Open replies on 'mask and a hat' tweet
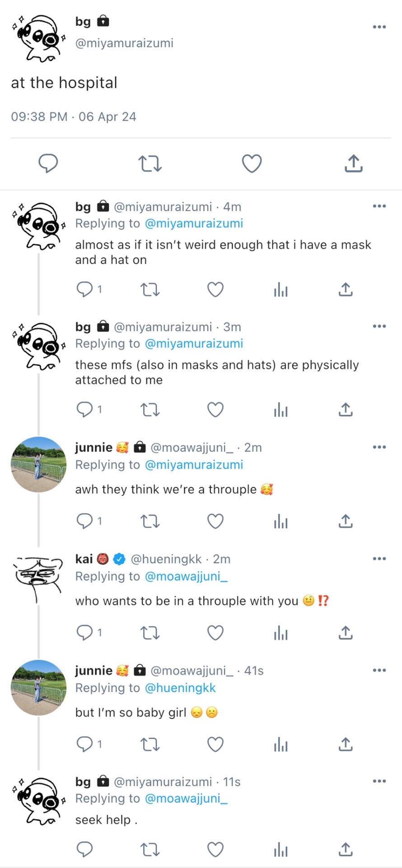 point(84,289)
